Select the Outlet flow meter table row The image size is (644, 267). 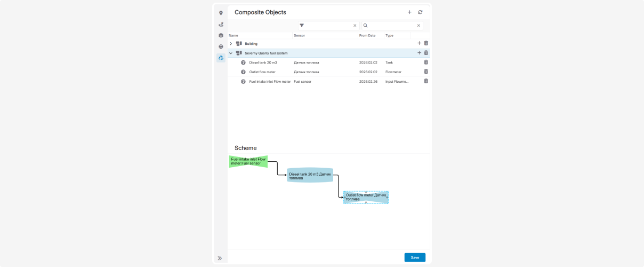point(320,72)
